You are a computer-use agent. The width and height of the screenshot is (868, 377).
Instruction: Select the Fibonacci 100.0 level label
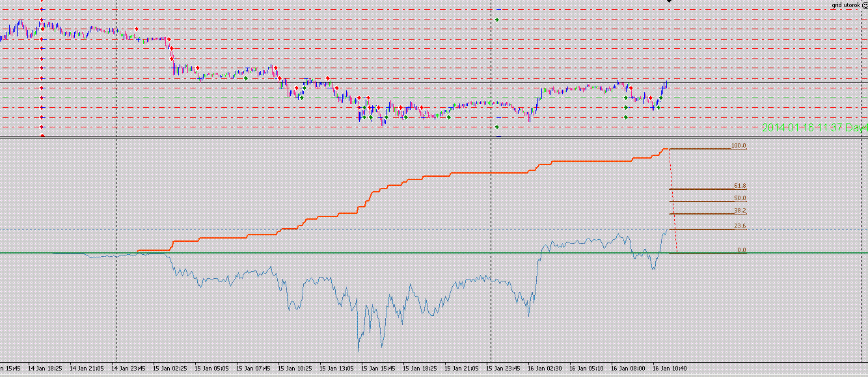coord(738,146)
